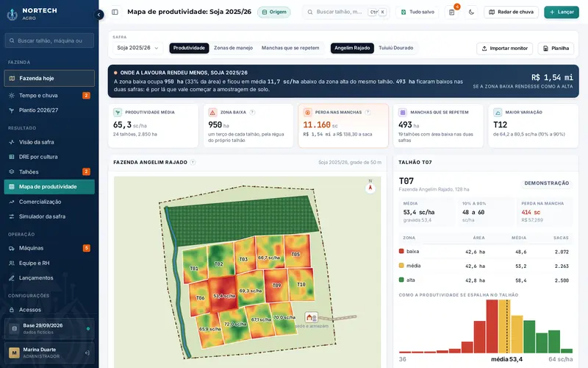Open the Safra dropdown Soja 2025/26

coord(137,48)
